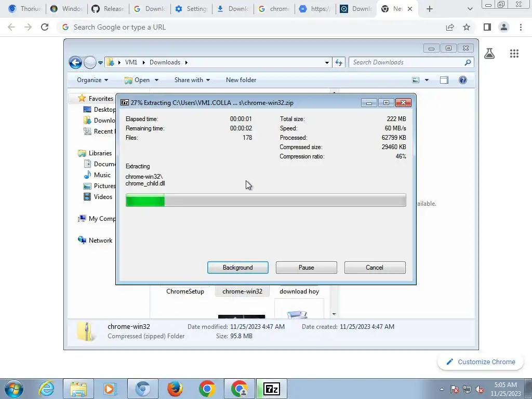Open the 7-Zip taskbar button
This screenshot has height=399, width=532.
point(271,389)
